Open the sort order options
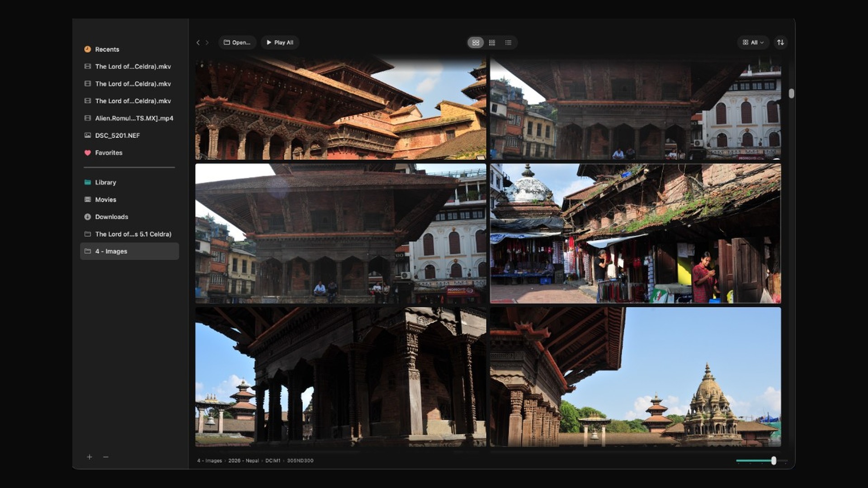The image size is (868, 488). (780, 42)
